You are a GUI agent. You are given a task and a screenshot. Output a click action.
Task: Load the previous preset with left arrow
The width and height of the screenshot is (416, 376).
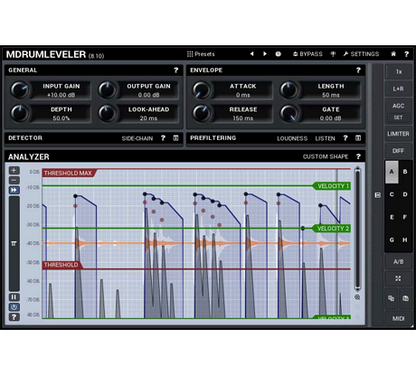tap(252, 54)
